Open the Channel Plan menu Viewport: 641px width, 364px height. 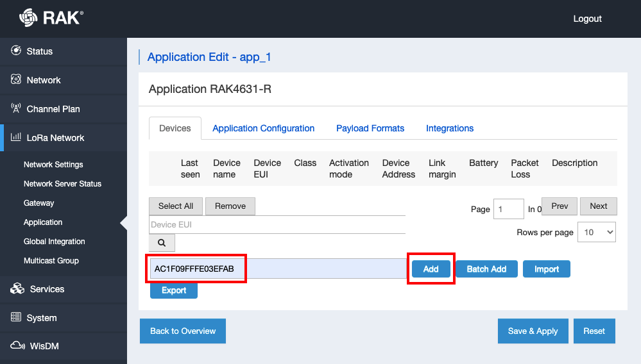tap(64, 109)
